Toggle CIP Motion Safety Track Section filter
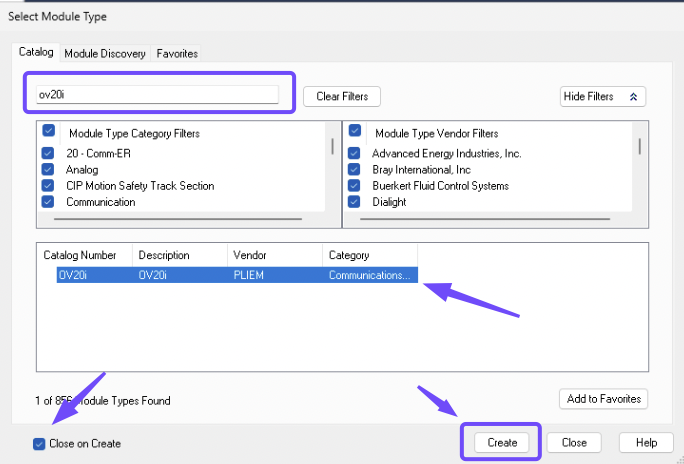The height and width of the screenshot is (464, 684). click(x=48, y=186)
